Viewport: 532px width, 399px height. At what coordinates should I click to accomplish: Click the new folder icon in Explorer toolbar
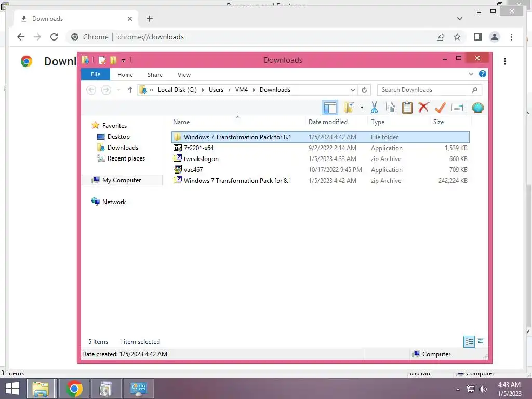(349, 108)
